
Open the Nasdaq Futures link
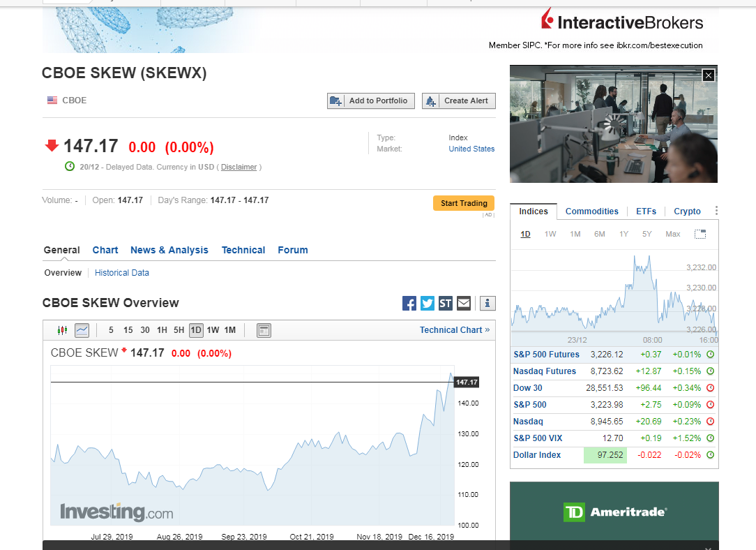[x=545, y=371]
